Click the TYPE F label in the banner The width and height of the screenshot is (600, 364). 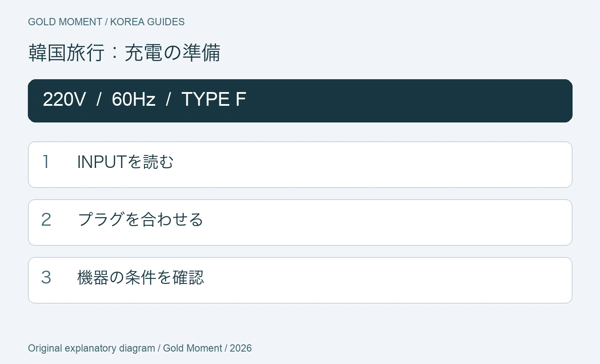pos(213,99)
